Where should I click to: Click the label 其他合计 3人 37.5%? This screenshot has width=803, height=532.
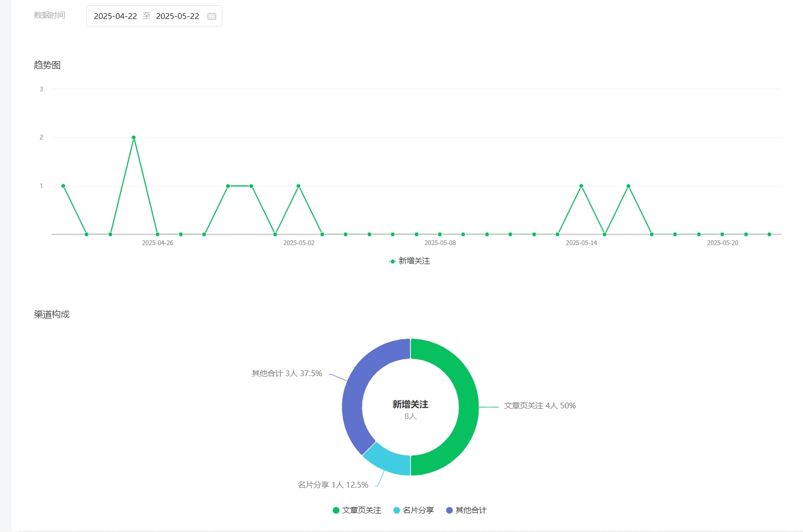tap(287, 374)
